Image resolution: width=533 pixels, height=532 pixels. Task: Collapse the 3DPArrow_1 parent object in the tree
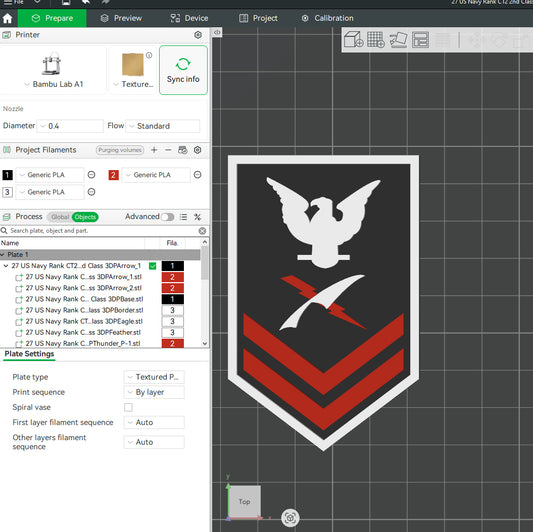(6, 266)
